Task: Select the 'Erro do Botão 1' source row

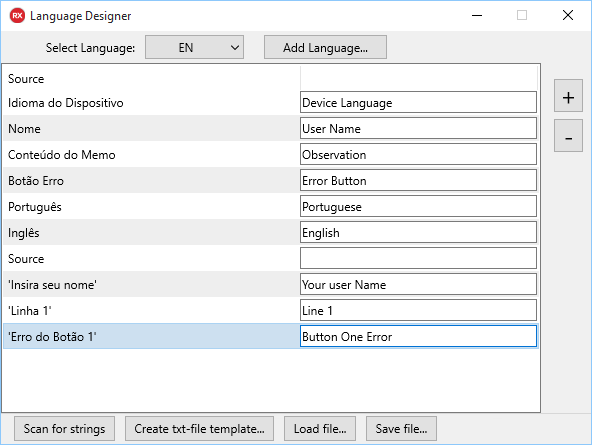Action: 151,336
